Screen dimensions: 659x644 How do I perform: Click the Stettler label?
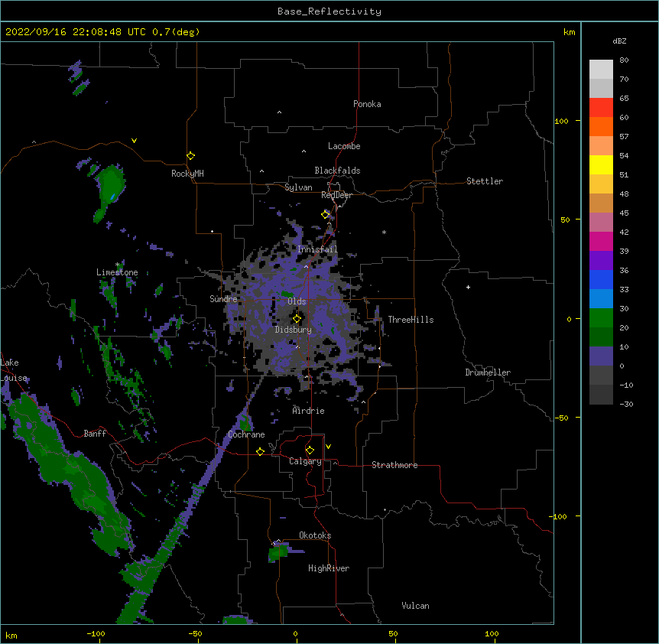pos(485,181)
